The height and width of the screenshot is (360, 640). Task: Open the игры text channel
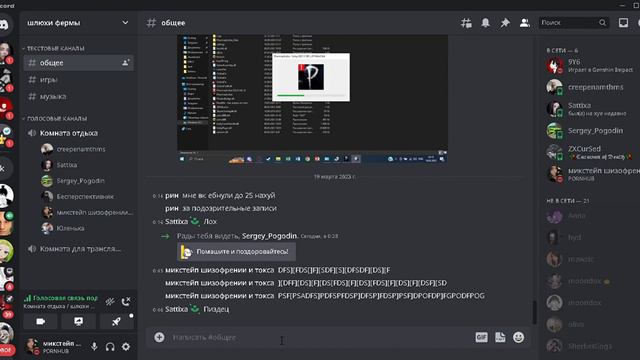coord(78,80)
